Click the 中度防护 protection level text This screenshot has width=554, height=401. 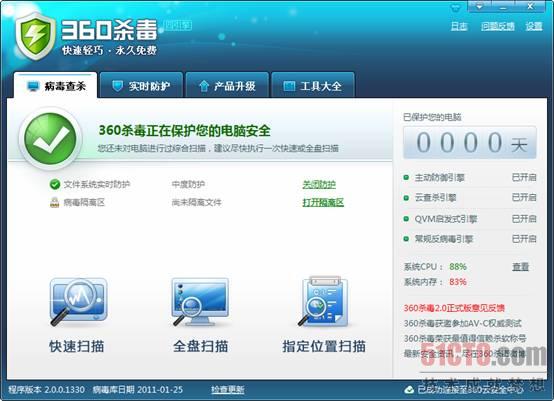pyautogui.click(x=188, y=184)
